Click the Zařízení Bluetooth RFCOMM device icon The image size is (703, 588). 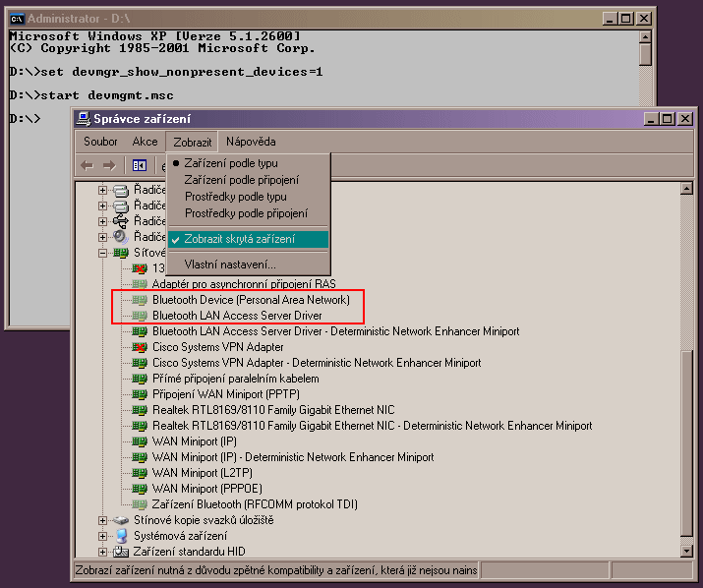click(140, 504)
